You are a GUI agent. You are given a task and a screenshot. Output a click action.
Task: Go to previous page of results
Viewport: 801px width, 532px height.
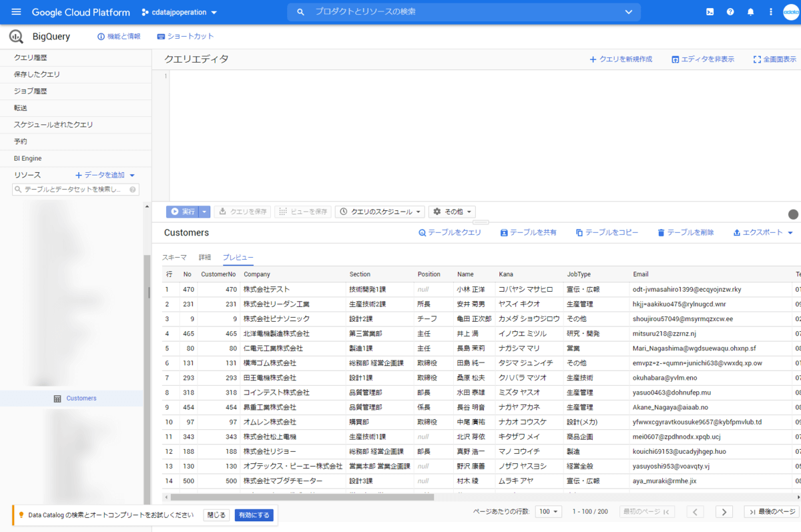(x=695, y=511)
